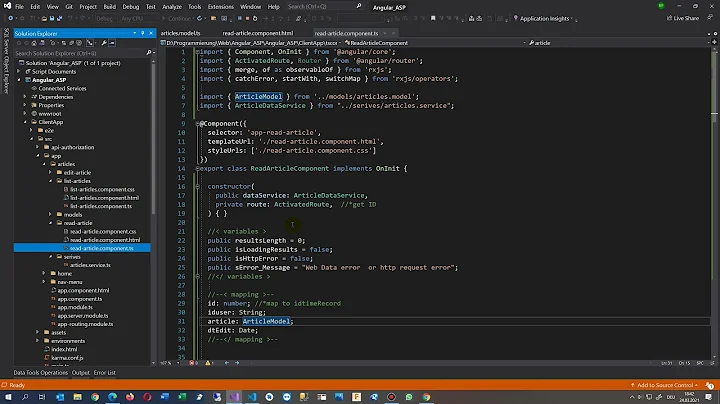720x404 pixels.
Task: Click the notifications icon in status bar
Action: pos(710,385)
